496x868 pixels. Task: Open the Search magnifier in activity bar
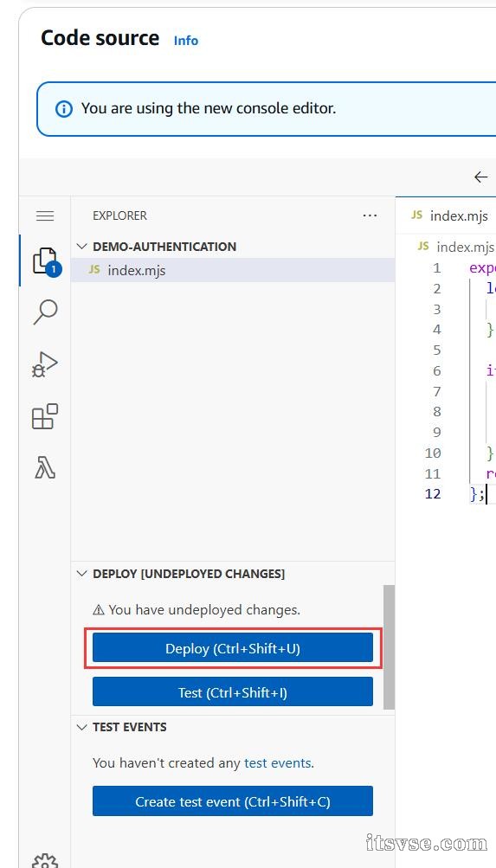[x=45, y=312]
